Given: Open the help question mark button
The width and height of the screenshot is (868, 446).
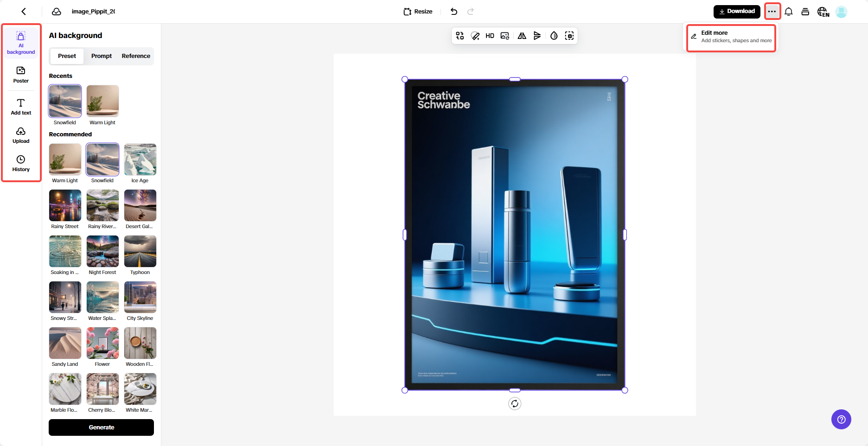Looking at the screenshot, I should point(841,420).
